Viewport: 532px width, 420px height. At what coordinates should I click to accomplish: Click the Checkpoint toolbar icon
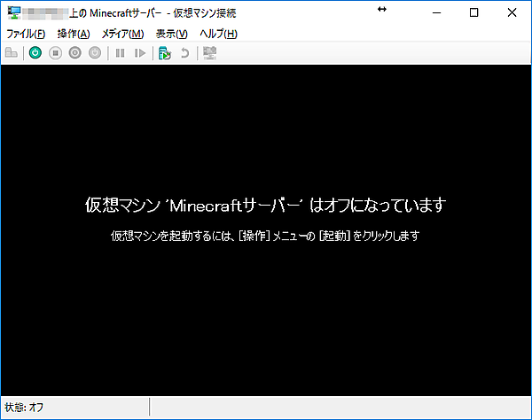(x=165, y=53)
